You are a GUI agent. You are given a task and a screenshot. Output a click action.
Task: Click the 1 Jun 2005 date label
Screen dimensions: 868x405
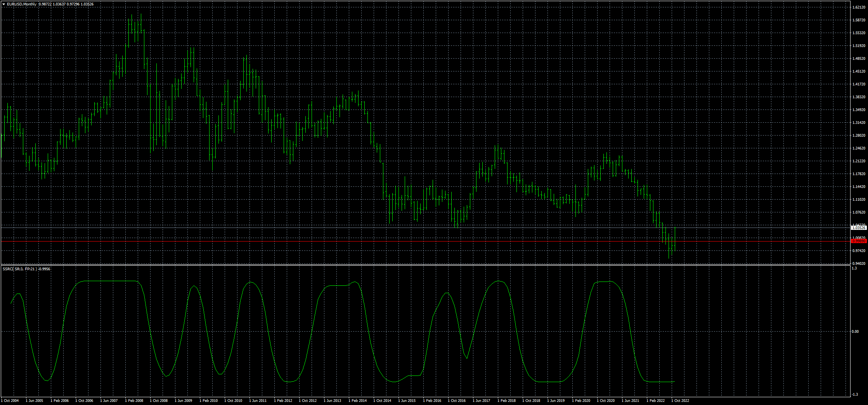tap(35, 401)
